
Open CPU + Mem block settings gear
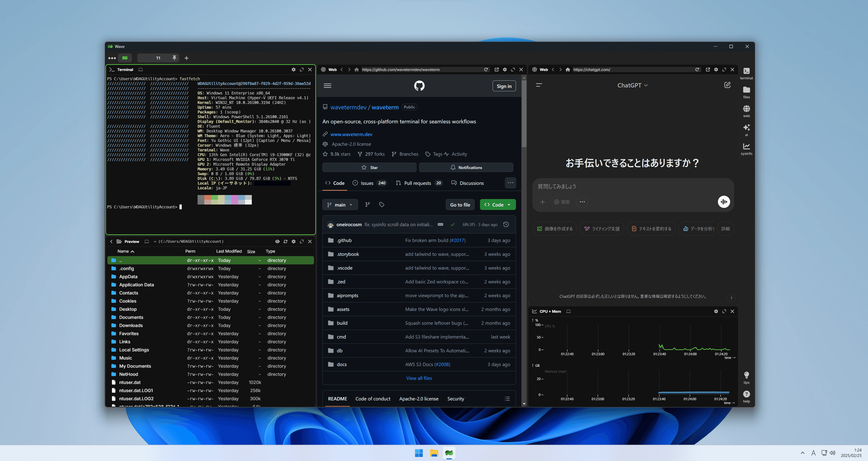click(716, 311)
